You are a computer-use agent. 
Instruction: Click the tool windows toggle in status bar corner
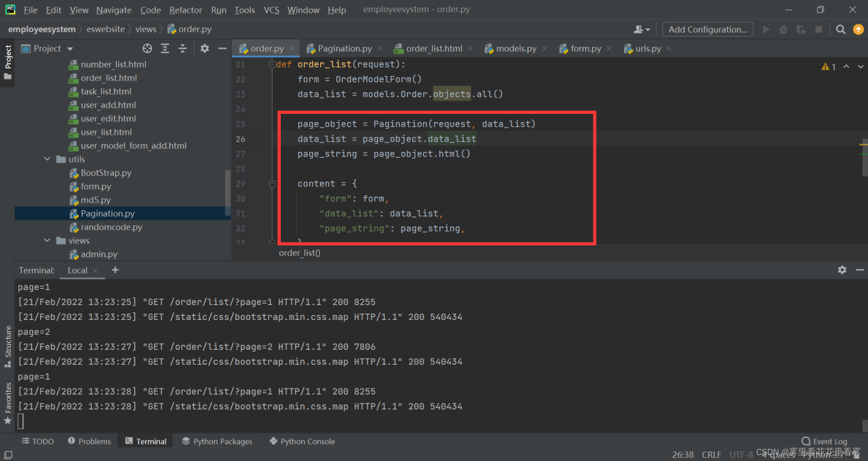click(x=7, y=455)
